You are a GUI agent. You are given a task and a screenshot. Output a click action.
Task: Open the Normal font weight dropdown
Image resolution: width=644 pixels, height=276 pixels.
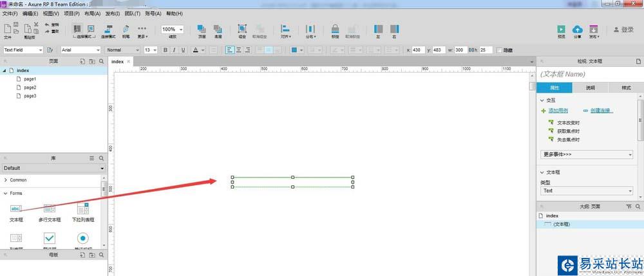[x=123, y=50]
